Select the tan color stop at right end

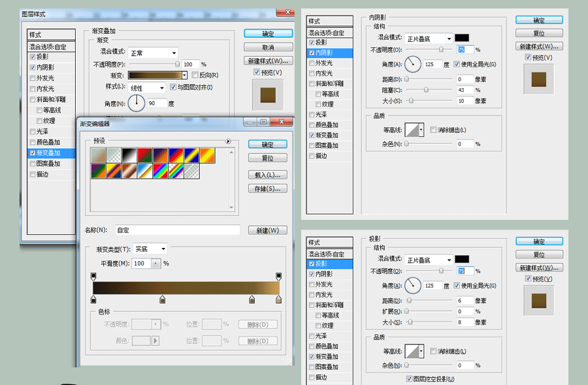coord(278,299)
